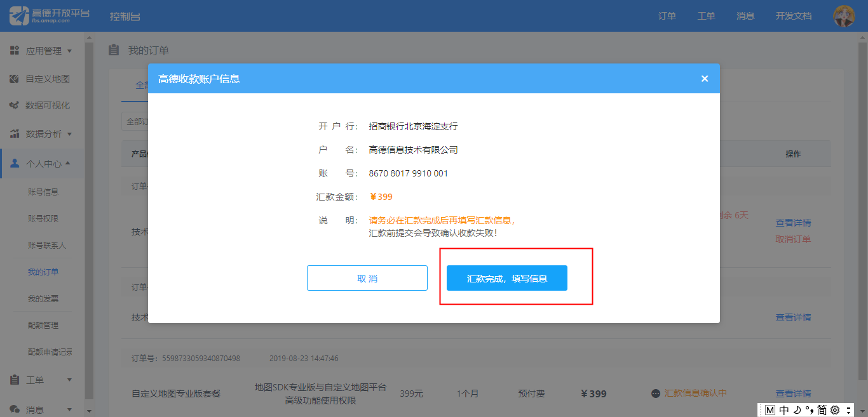Open 我的发票 in the sidebar

(x=43, y=298)
